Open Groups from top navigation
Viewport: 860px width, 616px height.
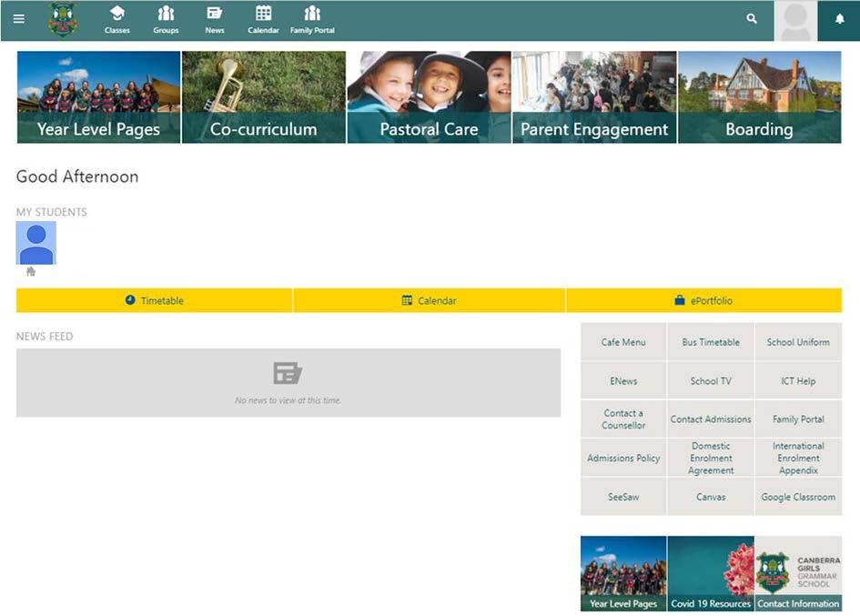(x=166, y=20)
